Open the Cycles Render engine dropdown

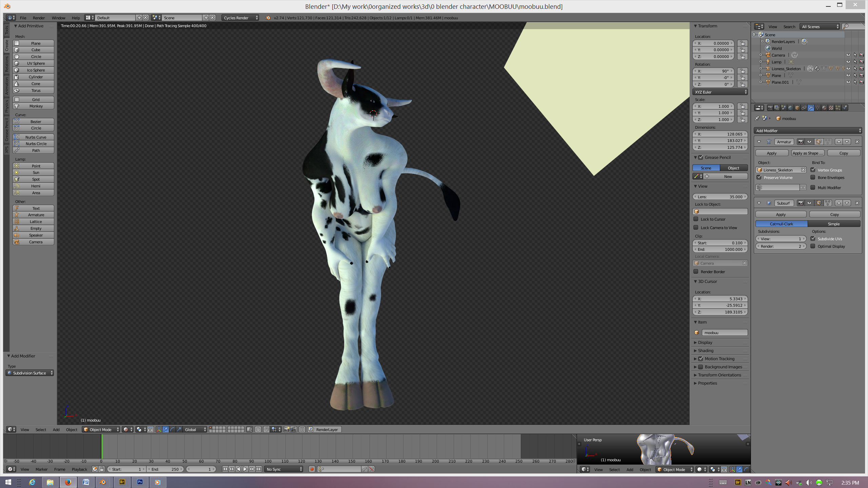coord(240,18)
